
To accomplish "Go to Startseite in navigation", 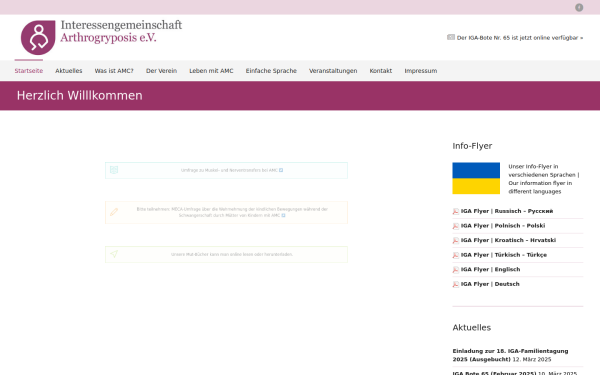I will coord(29,71).
